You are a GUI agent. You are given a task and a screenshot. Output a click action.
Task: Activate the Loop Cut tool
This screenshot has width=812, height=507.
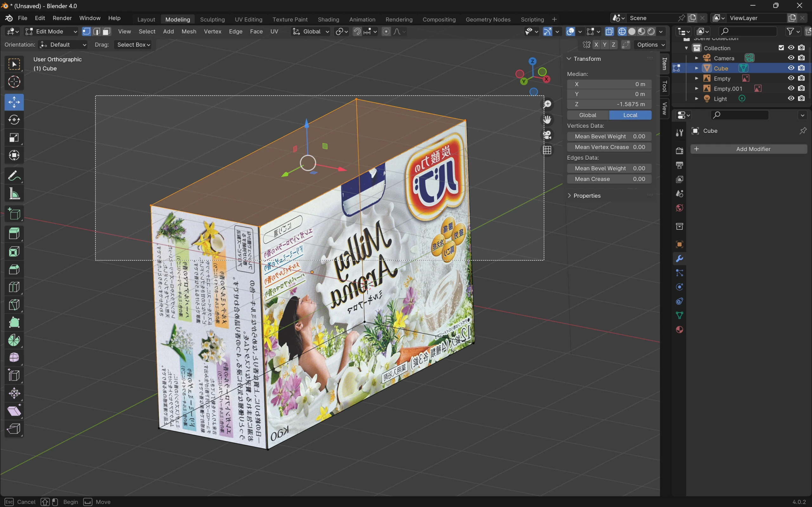click(x=14, y=287)
